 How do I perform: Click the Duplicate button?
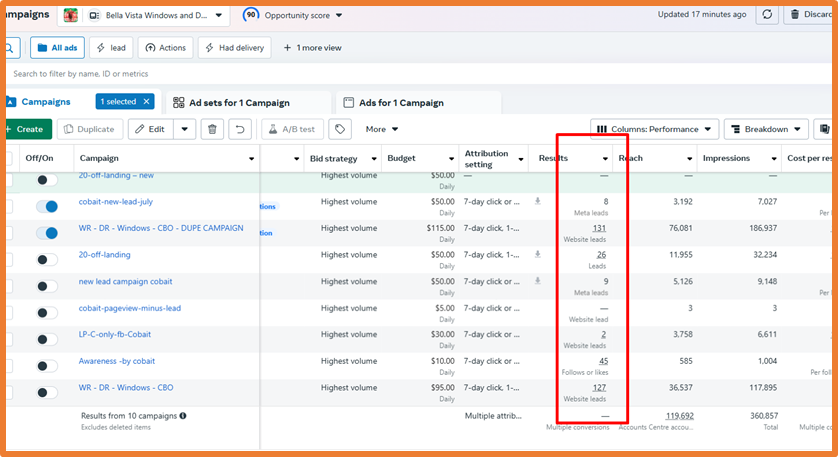(90, 129)
